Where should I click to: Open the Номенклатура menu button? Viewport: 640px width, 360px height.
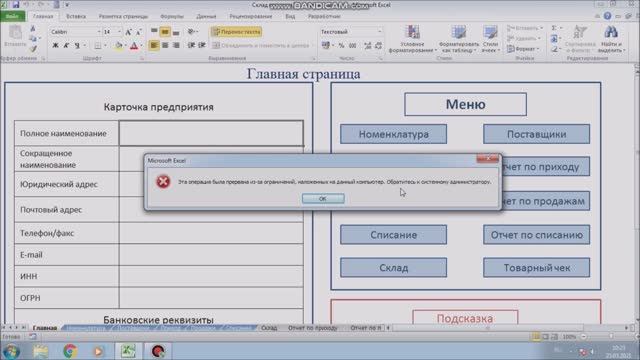click(x=393, y=134)
